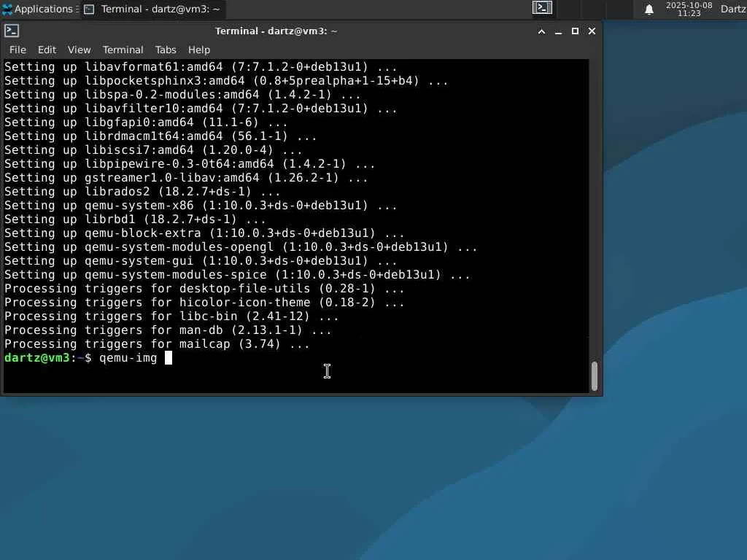Screen dimensions: 747x560
Task: Maximize the Terminal window
Action: [x=575, y=31]
